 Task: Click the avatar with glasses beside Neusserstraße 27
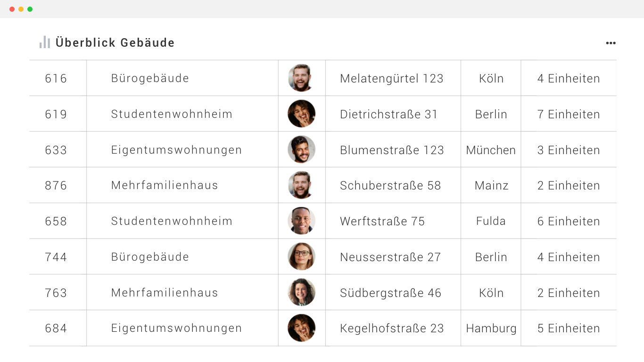click(301, 257)
